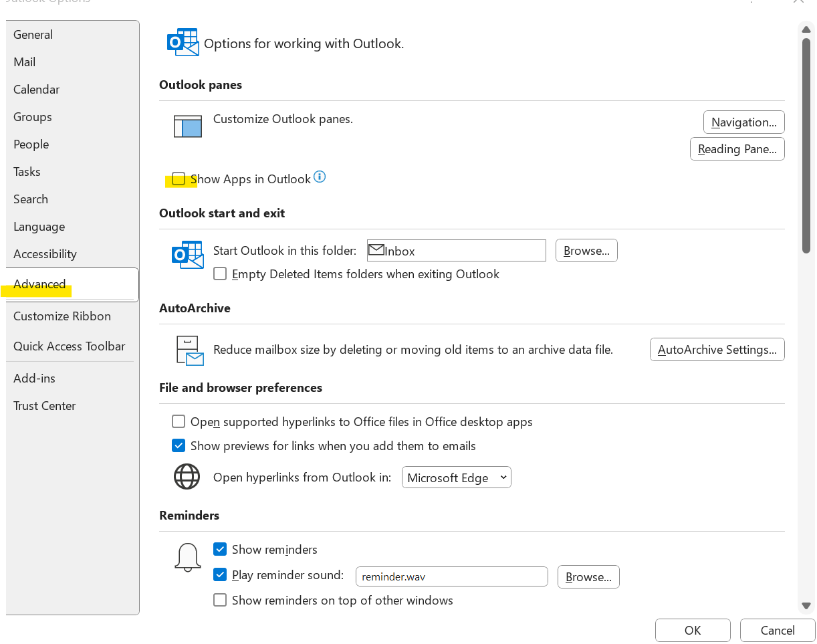Open the Accessibility options category

(x=72, y=253)
